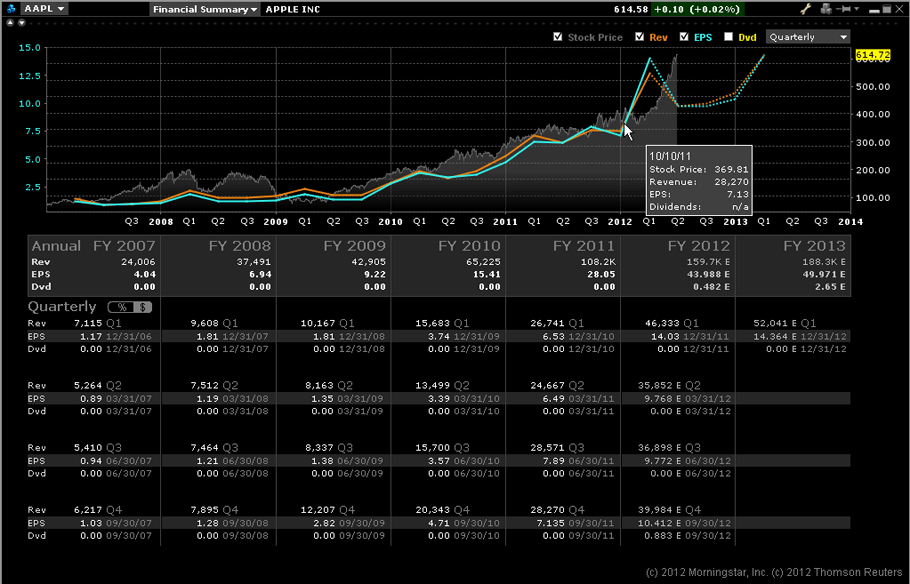This screenshot has height=584, width=910.
Task: Uncheck the EPS checkbox
Action: tap(684, 37)
